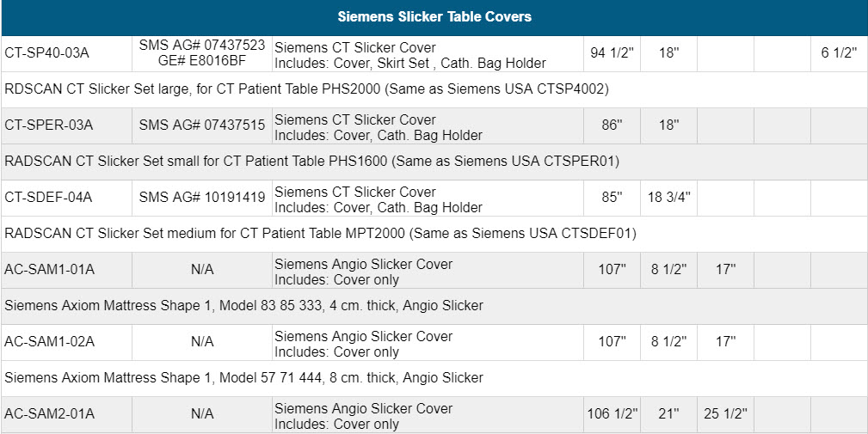The width and height of the screenshot is (868, 434).
Task: Click part number AC-SAM1-02A
Action: [x=49, y=343]
